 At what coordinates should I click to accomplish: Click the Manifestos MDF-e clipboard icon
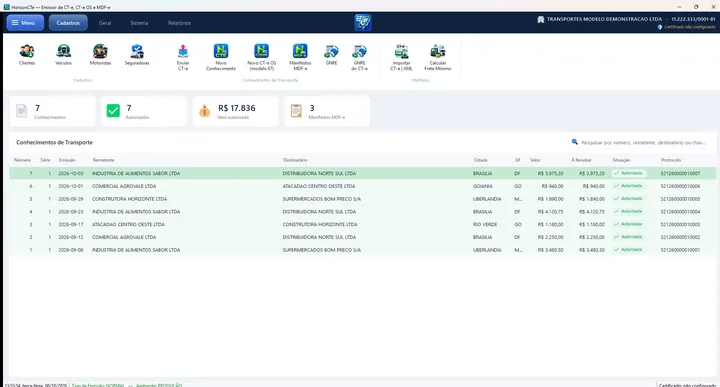click(296, 111)
